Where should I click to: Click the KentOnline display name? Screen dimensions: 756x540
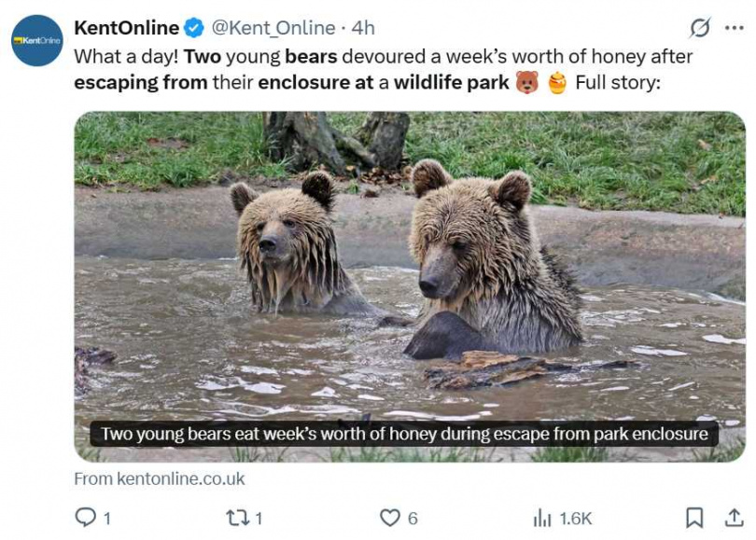[126, 27]
